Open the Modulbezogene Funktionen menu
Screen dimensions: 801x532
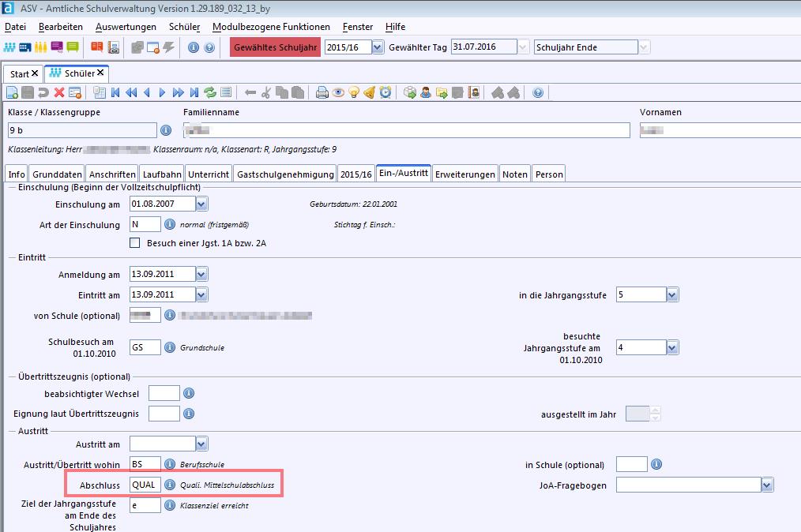pyautogui.click(x=271, y=27)
